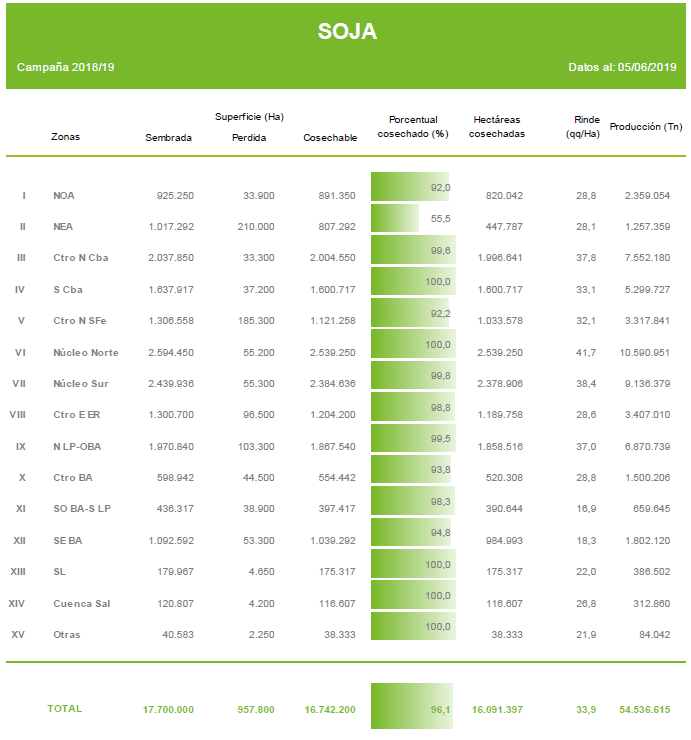Click the Producción (Tn) column header
The width and height of the screenshot is (691, 740).
(646, 127)
